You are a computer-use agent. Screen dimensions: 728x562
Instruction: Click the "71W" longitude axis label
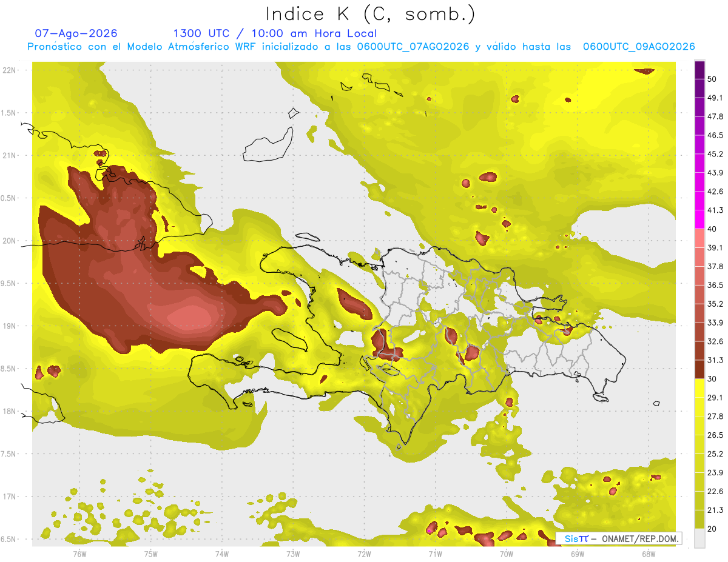435,554
